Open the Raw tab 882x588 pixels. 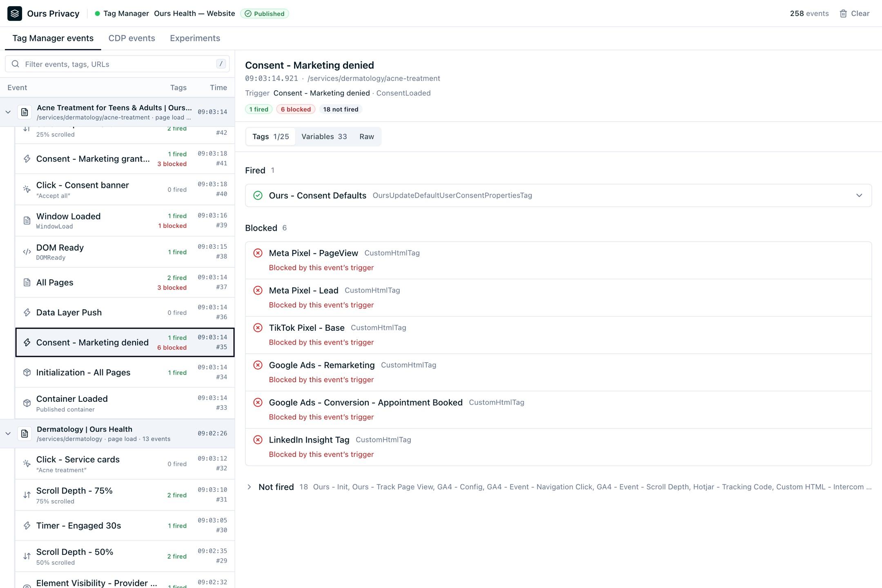coord(367,137)
